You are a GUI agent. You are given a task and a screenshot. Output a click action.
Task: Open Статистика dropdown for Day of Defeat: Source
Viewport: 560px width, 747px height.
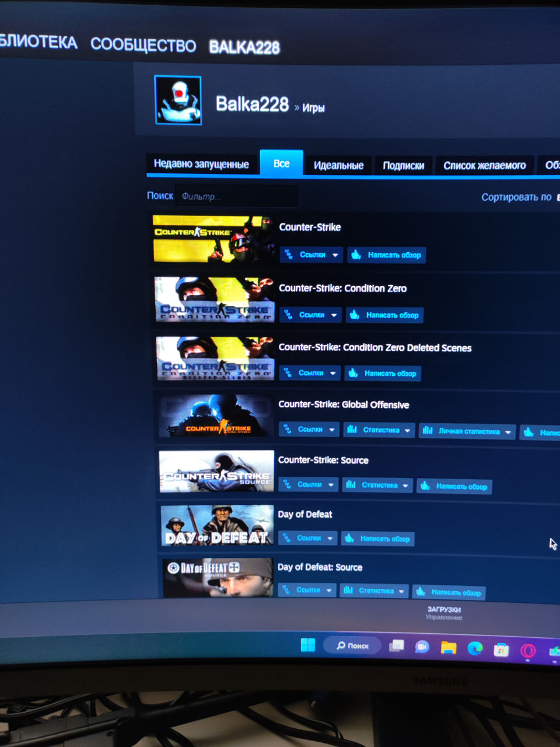(x=375, y=591)
